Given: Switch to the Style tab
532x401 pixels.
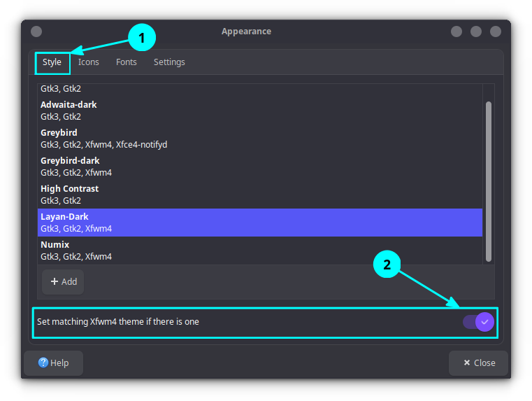Looking at the screenshot, I should click(52, 62).
